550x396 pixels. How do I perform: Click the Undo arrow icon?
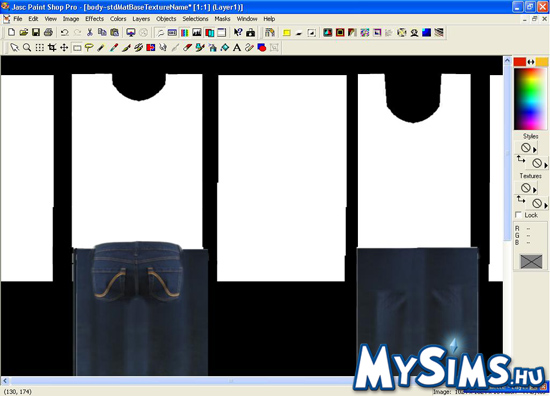pyautogui.click(x=65, y=33)
